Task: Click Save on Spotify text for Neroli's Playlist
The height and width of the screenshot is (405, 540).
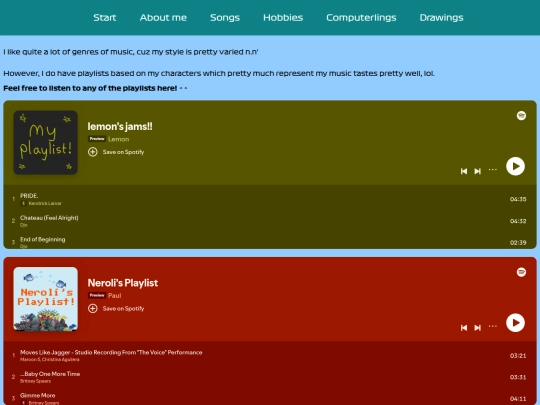Action: coord(123,309)
